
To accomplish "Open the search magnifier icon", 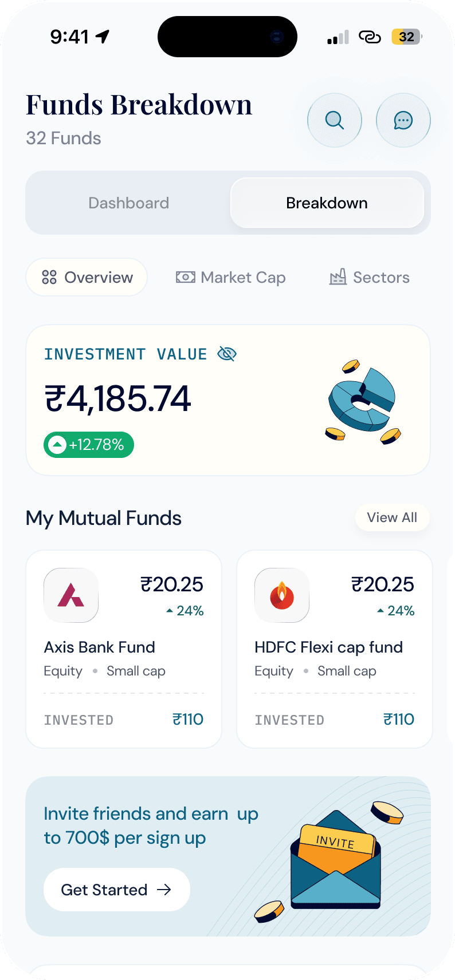I will 335,120.
